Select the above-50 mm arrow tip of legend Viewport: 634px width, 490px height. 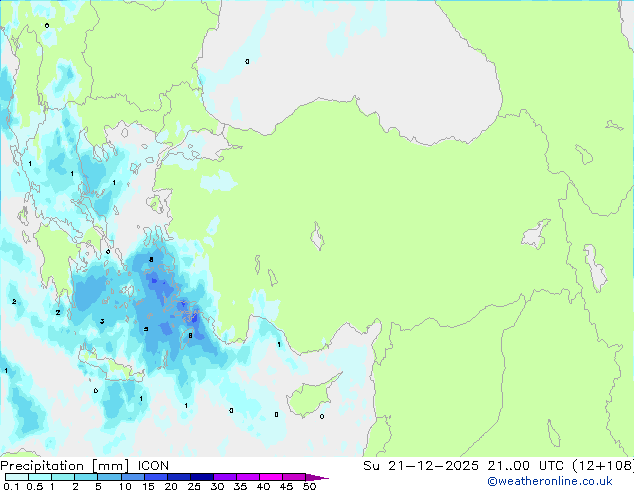click(316, 477)
